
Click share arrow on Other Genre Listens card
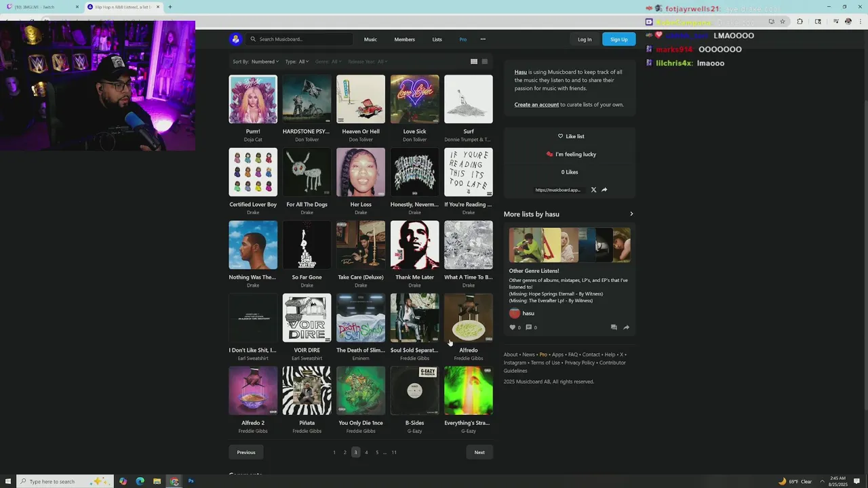tap(626, 327)
